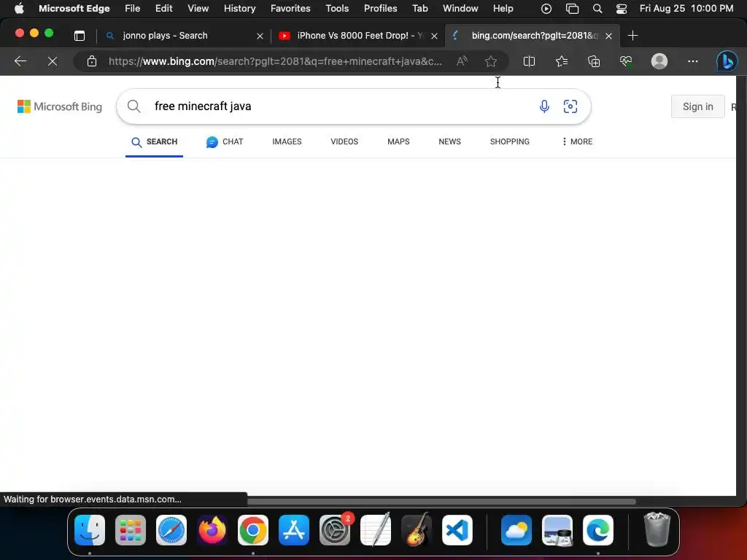Screen dimensions: 747x560
Task: Open a new tab with the plus
Action: pos(632,36)
